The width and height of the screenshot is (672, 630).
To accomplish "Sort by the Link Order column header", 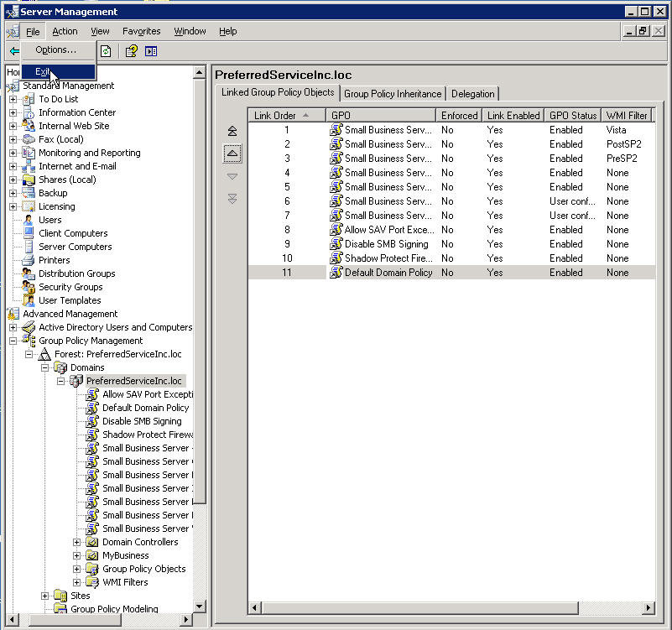I will [275, 116].
